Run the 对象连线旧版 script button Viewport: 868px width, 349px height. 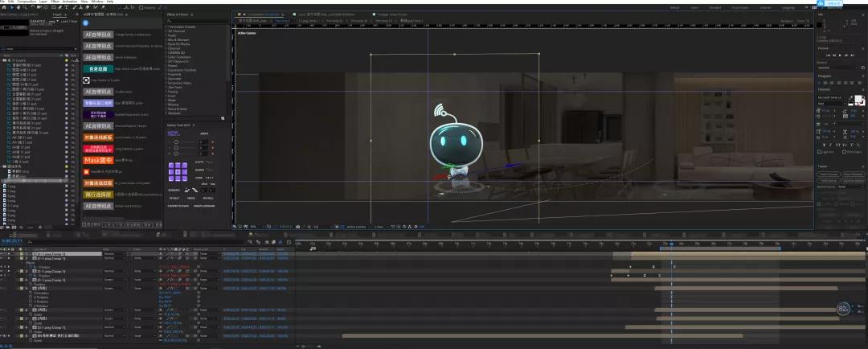pos(98,183)
